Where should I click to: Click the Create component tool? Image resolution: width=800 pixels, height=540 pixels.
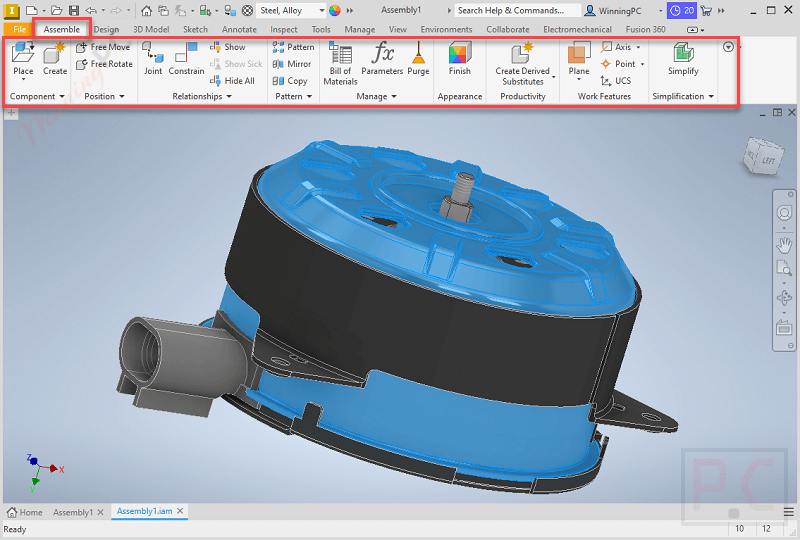55,59
